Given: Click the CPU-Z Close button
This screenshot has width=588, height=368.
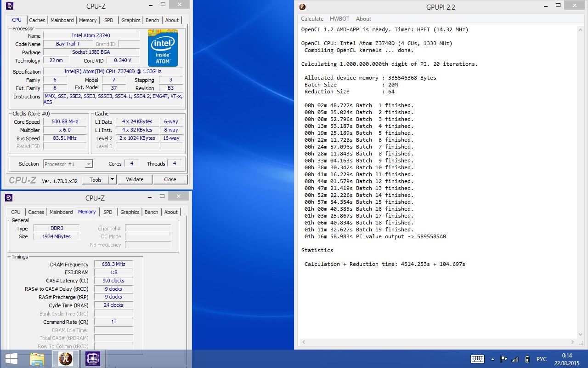Looking at the screenshot, I should click(x=170, y=179).
